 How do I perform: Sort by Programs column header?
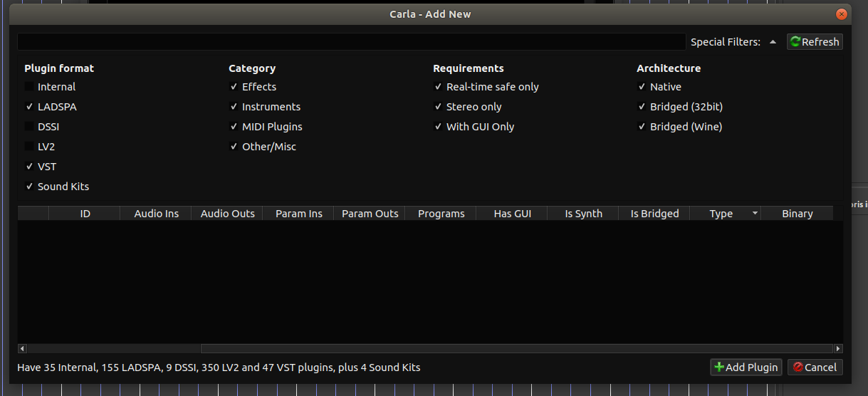coord(441,214)
